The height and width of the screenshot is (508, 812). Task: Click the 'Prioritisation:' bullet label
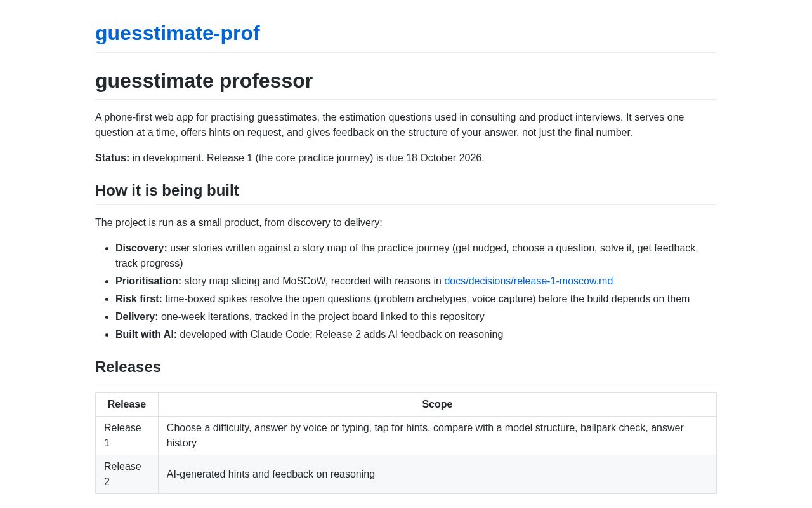pos(148,281)
